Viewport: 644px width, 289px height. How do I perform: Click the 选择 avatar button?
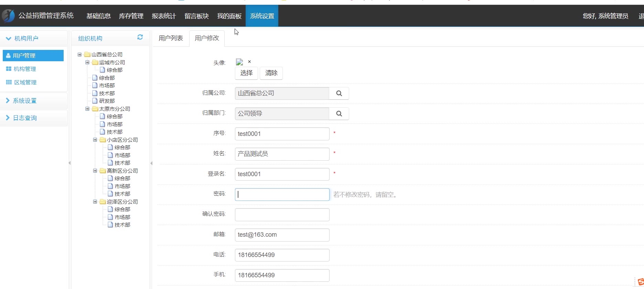tap(246, 73)
